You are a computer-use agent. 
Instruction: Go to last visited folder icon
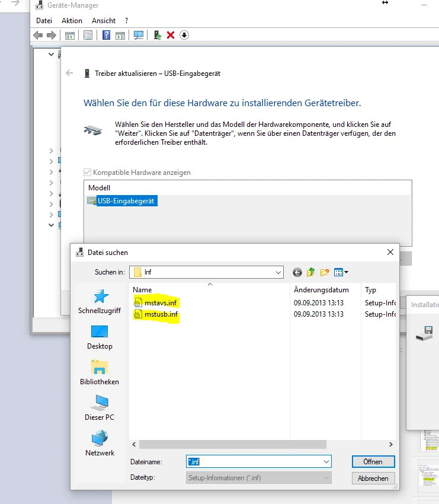tap(297, 273)
